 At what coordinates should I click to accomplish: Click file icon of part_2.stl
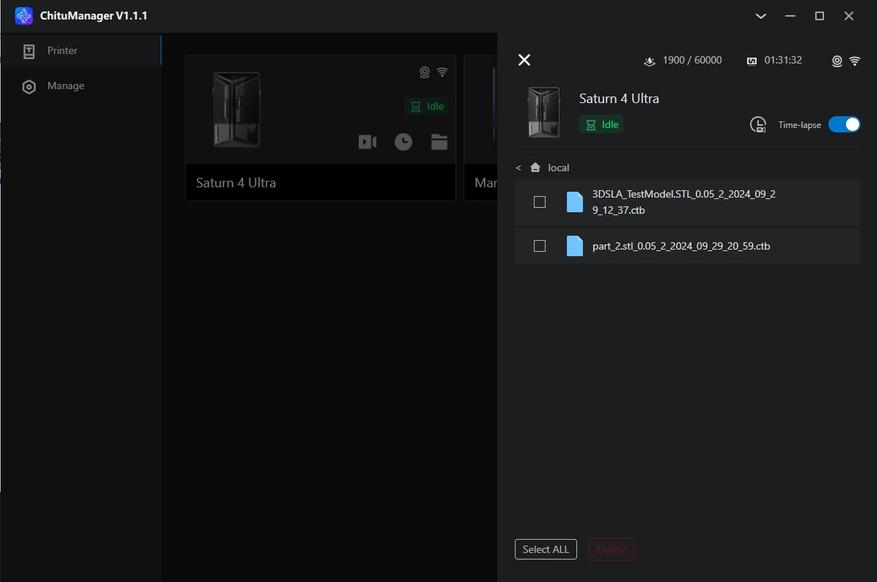574,246
